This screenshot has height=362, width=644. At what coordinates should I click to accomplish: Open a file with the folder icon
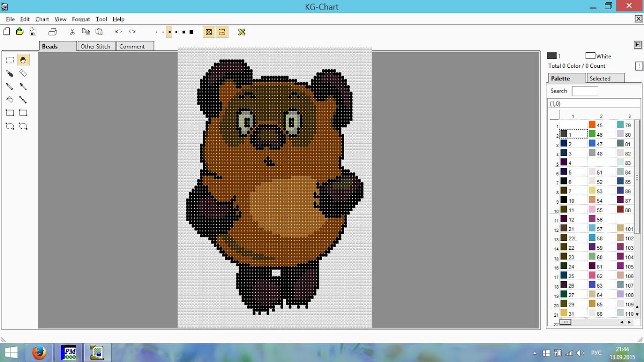coord(20,32)
